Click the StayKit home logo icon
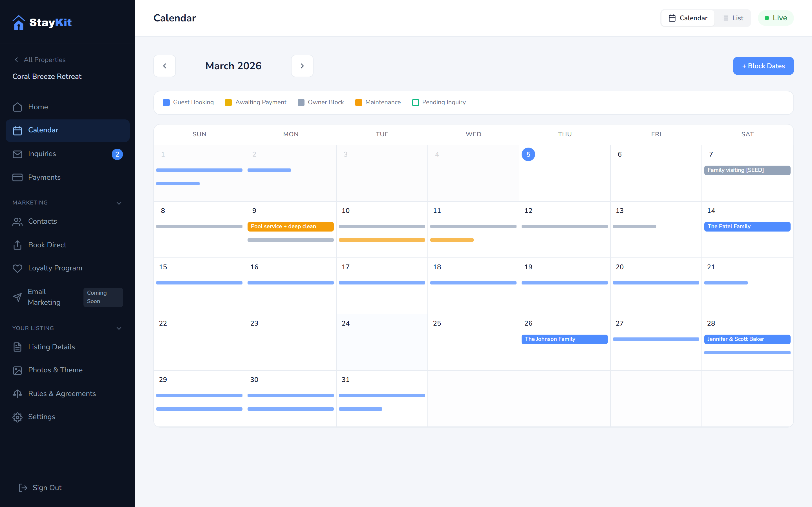 tap(19, 22)
